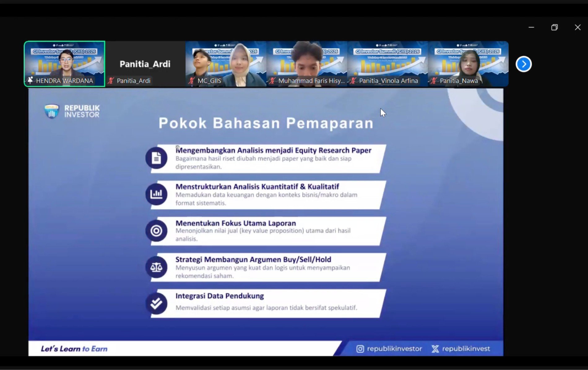Click pin icon beside HENDRA WARDANA name
This screenshot has height=370, width=588.
point(30,80)
